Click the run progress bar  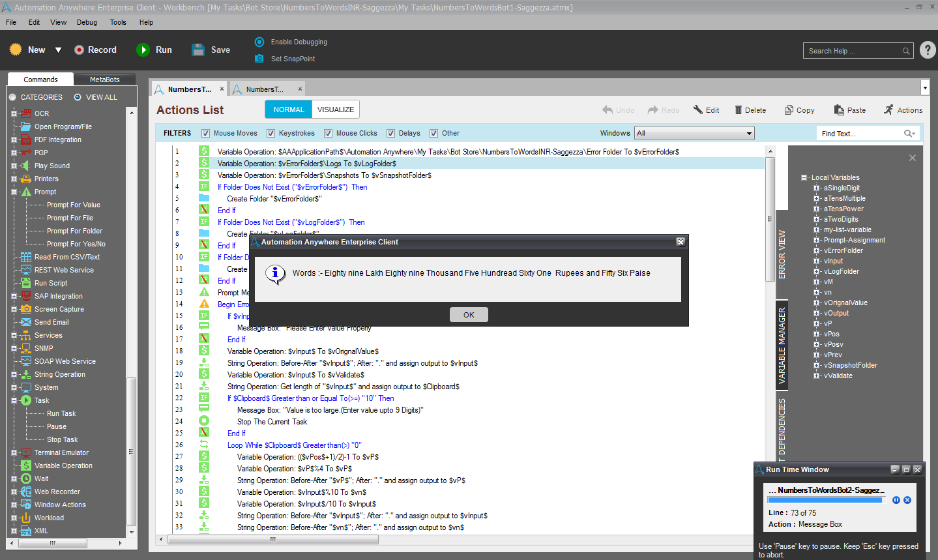[826, 500]
